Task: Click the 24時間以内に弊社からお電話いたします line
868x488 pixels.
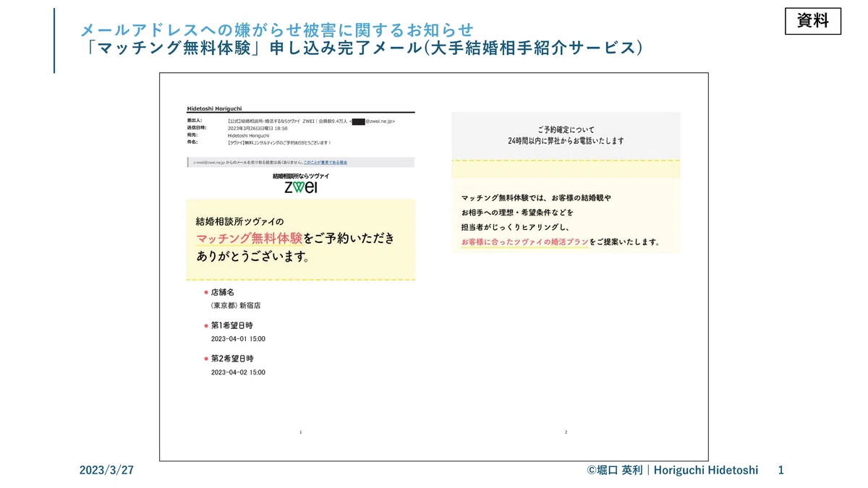Action: [566, 141]
